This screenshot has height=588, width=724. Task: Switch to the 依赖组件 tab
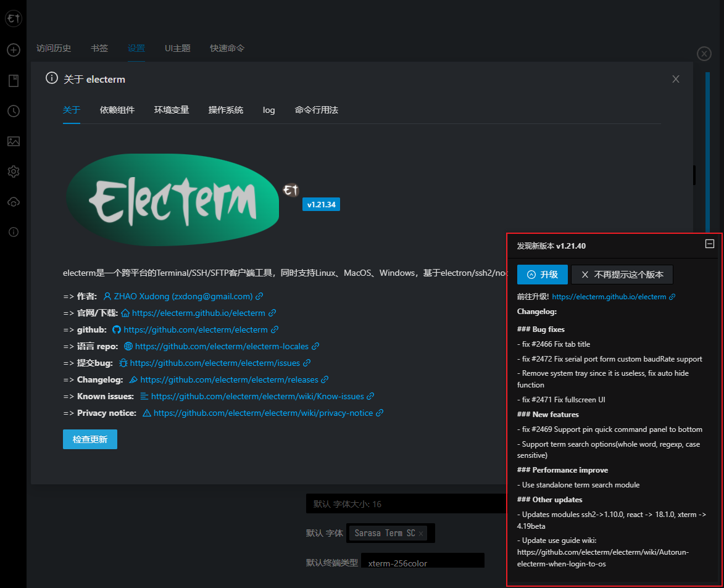point(117,110)
